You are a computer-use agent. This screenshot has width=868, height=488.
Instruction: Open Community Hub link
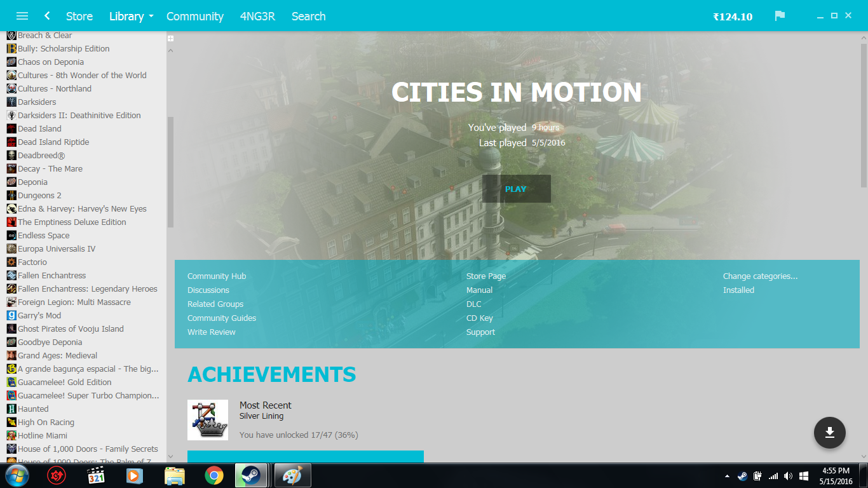(x=217, y=276)
